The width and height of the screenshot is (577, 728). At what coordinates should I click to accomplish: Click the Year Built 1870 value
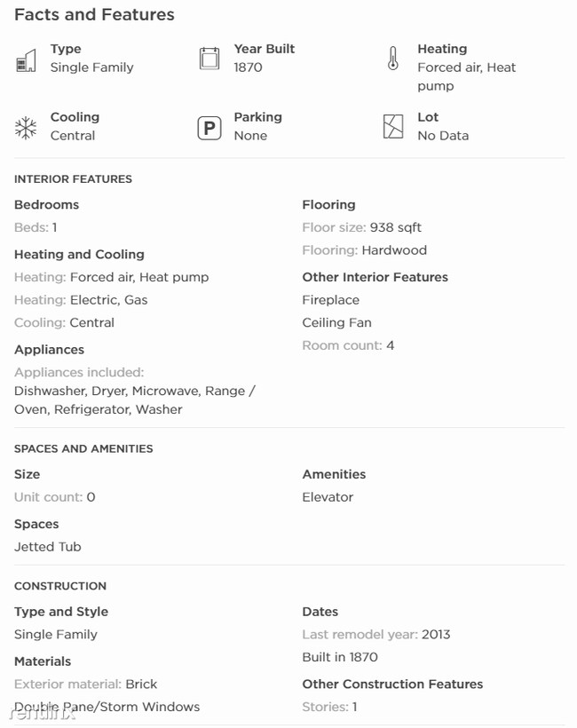click(x=248, y=67)
